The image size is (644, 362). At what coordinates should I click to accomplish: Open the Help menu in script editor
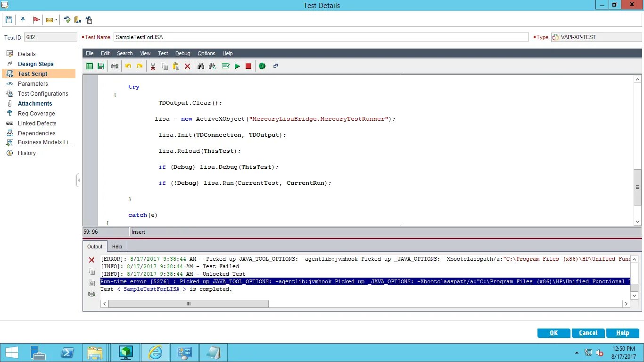pos(228,53)
